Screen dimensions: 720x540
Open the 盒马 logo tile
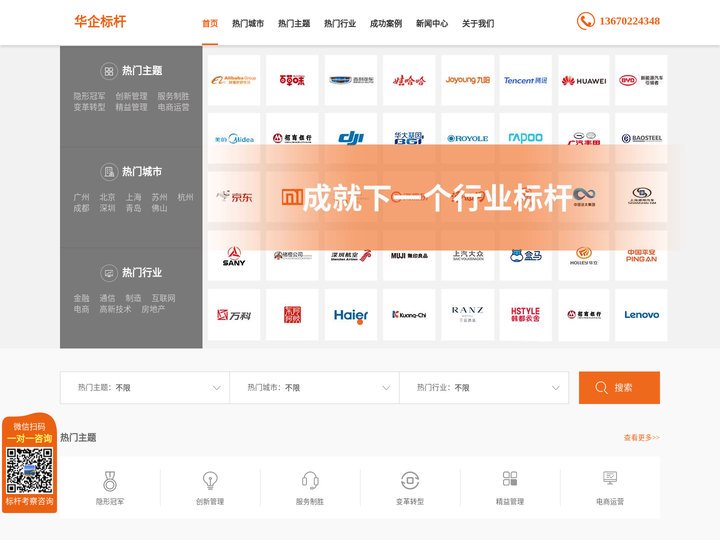click(x=525, y=256)
